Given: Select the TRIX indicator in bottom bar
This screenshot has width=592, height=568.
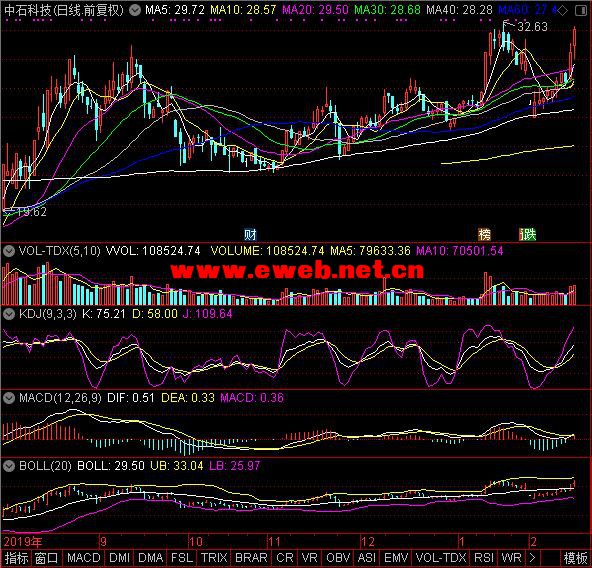Looking at the screenshot, I should tap(214, 558).
